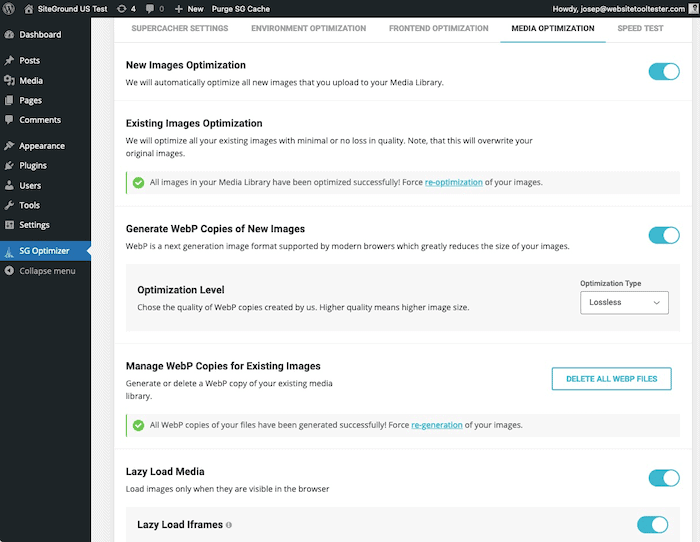The width and height of the screenshot is (700, 542).
Task: Open Posts menu item
Action: pos(29,60)
